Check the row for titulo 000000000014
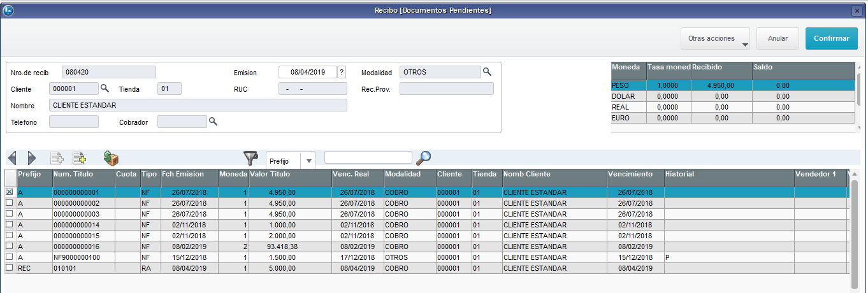868x293 pixels. click(x=9, y=224)
